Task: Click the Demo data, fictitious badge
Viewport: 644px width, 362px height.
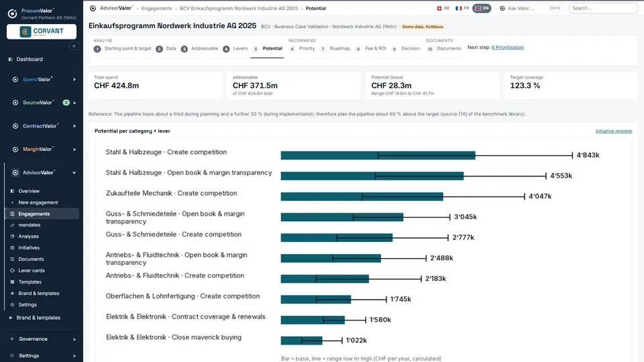Action: 423,27
